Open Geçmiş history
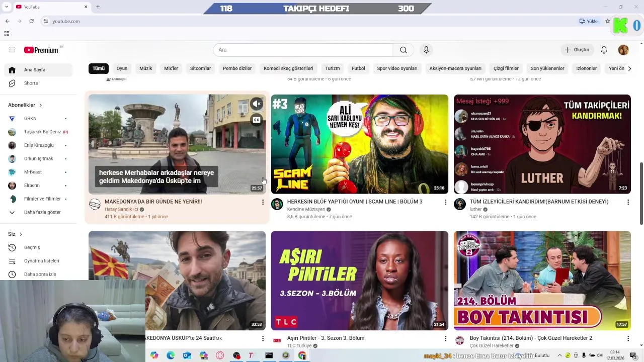 point(38,247)
